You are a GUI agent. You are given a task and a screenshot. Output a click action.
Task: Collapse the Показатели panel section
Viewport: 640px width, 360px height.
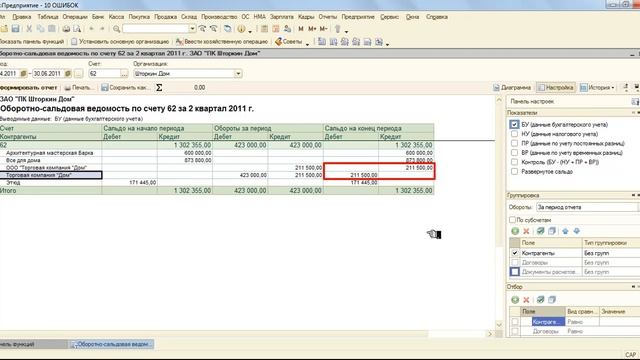pyautogui.click(x=634, y=113)
